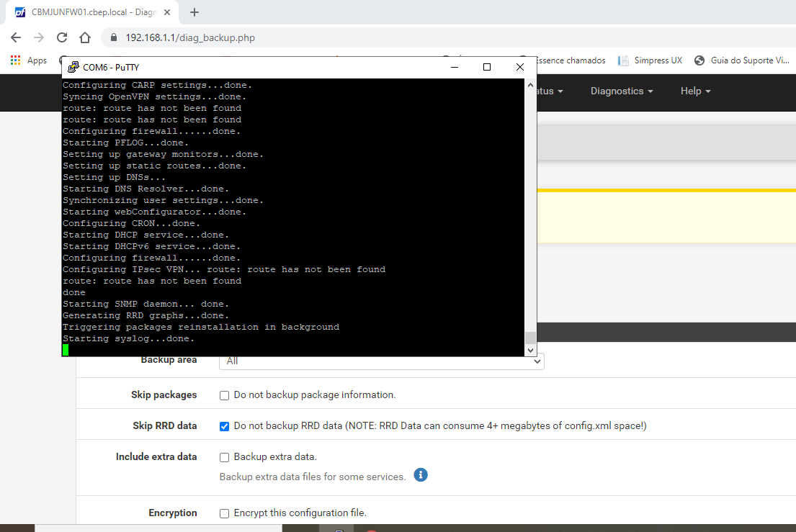Viewport: 796px width, 532px height.
Task: Open Essence chamados bookmark
Action: point(571,60)
